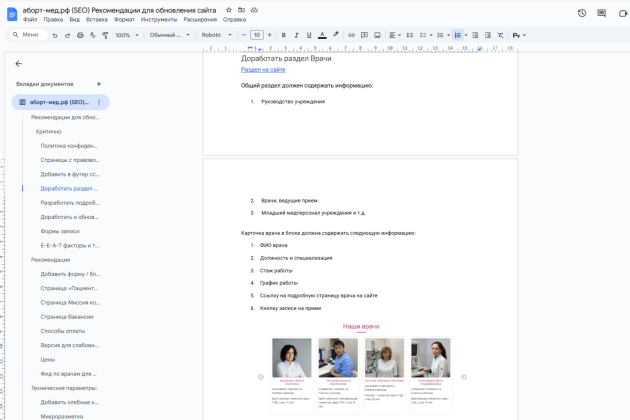Image resolution: width=630 pixels, height=420 pixels.
Task: Open the text color picker
Action: point(322,35)
